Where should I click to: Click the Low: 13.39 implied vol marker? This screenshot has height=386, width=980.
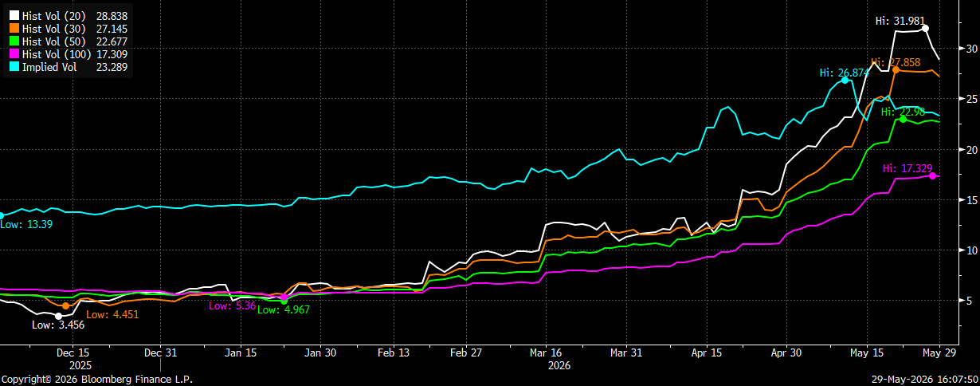click(2, 215)
